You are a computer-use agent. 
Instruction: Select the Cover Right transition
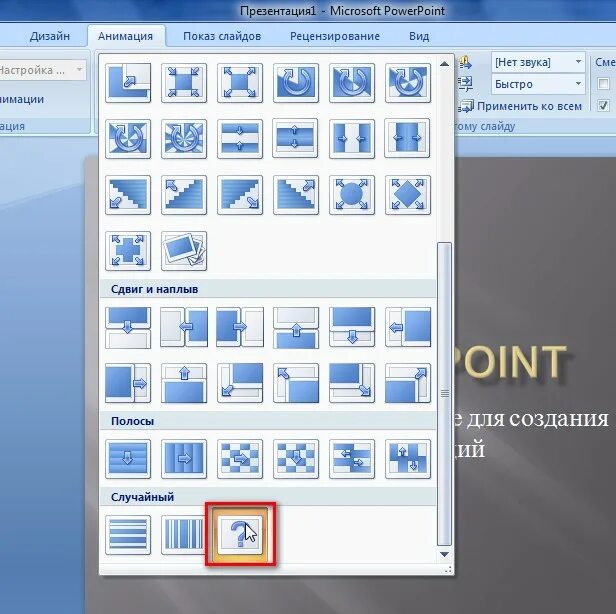point(128,383)
